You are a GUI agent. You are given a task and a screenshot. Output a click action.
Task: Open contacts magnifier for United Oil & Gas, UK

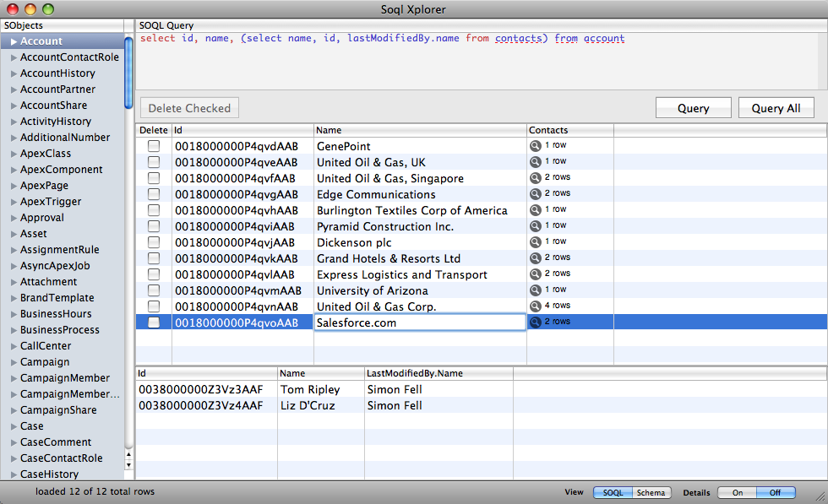(536, 162)
